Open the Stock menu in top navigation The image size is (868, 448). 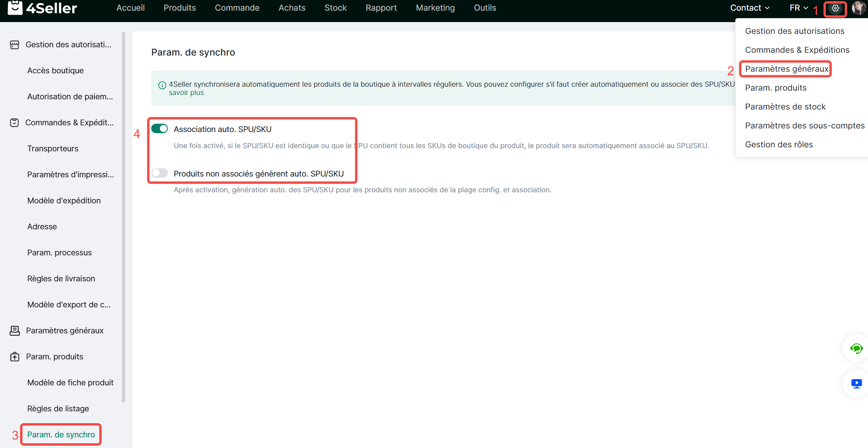pos(335,8)
